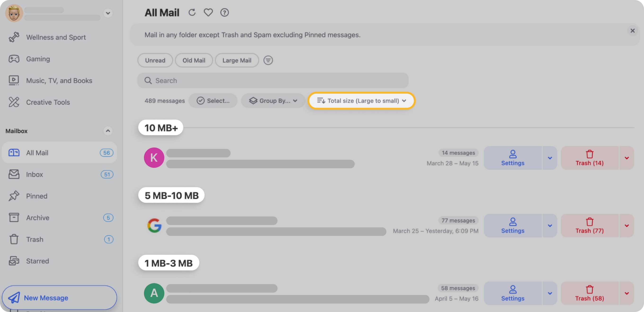The image size is (644, 312).
Task: Refresh the All Mail view
Action: [192, 13]
